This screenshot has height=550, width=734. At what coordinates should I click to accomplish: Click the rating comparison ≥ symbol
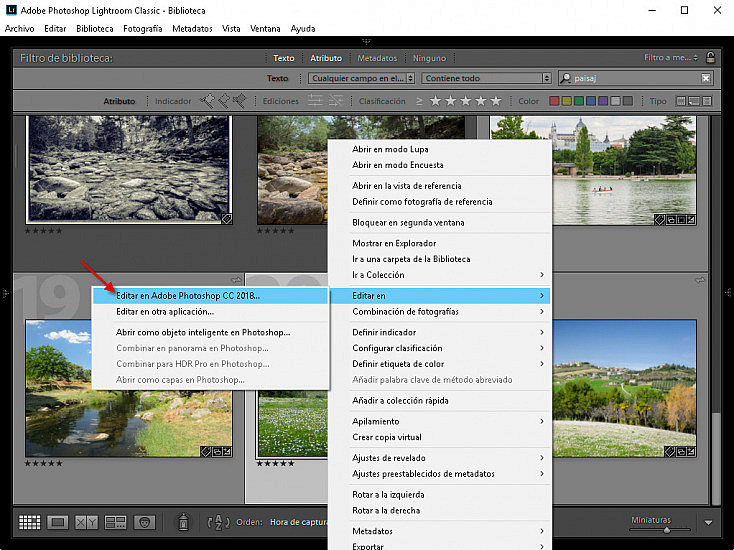[x=419, y=101]
